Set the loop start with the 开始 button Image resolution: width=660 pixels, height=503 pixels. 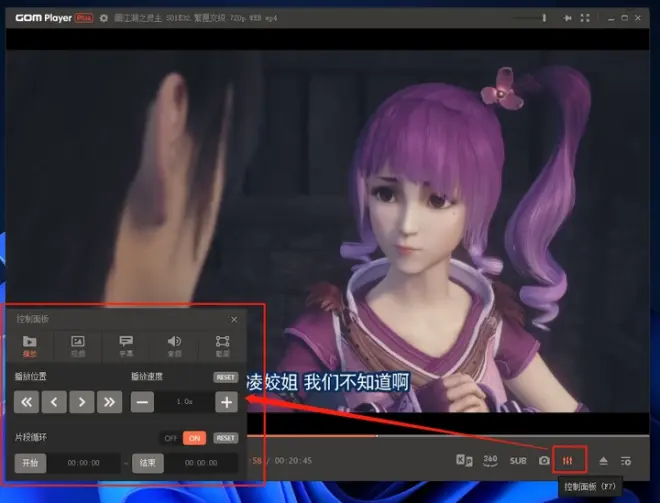(x=30, y=463)
